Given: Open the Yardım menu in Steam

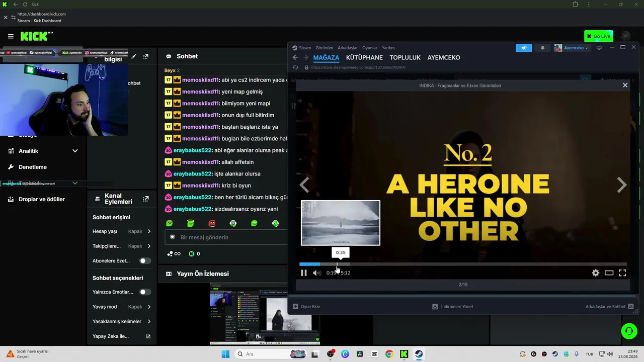Looking at the screenshot, I should [388, 48].
